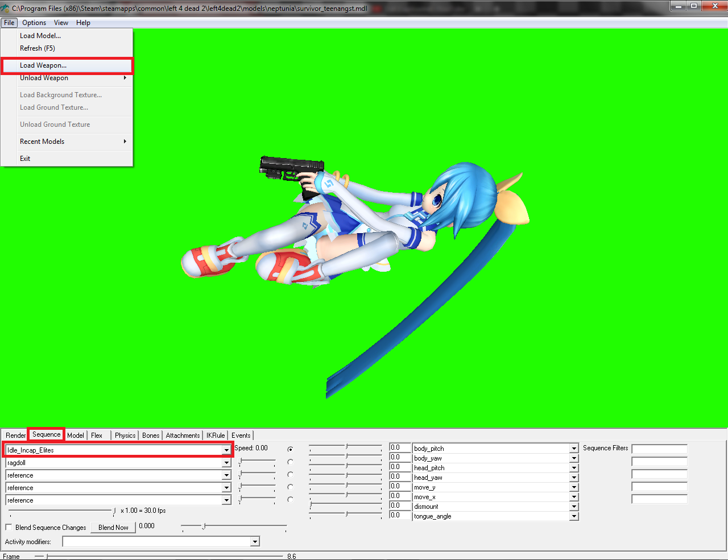Image resolution: width=728 pixels, height=560 pixels.
Task: Click Load Ground Texture... menu entry
Action: click(x=67, y=107)
